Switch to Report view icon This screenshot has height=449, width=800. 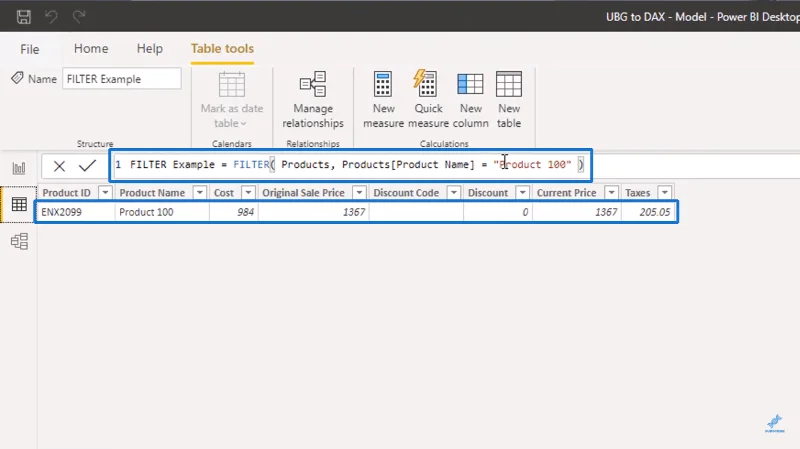[x=19, y=168]
